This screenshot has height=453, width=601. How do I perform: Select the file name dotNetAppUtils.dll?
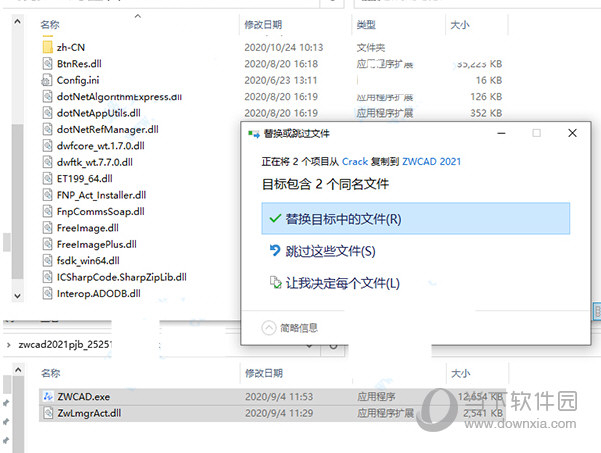point(99,113)
